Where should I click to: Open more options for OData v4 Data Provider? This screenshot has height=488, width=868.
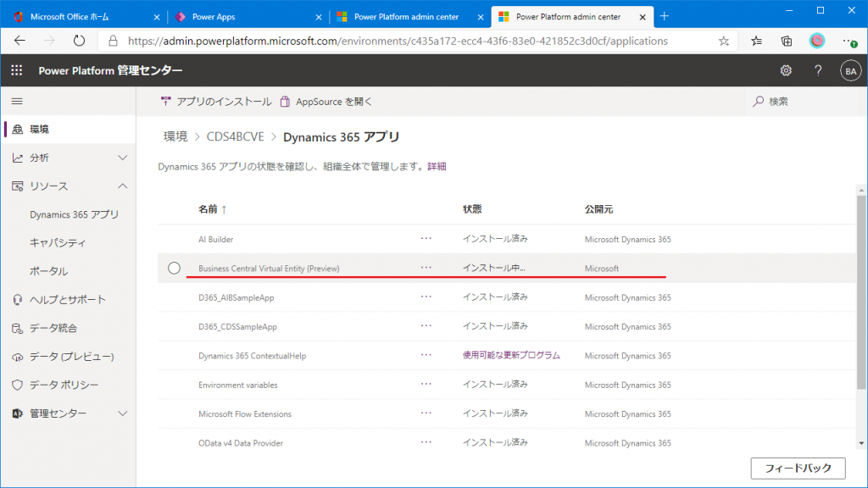click(x=426, y=442)
